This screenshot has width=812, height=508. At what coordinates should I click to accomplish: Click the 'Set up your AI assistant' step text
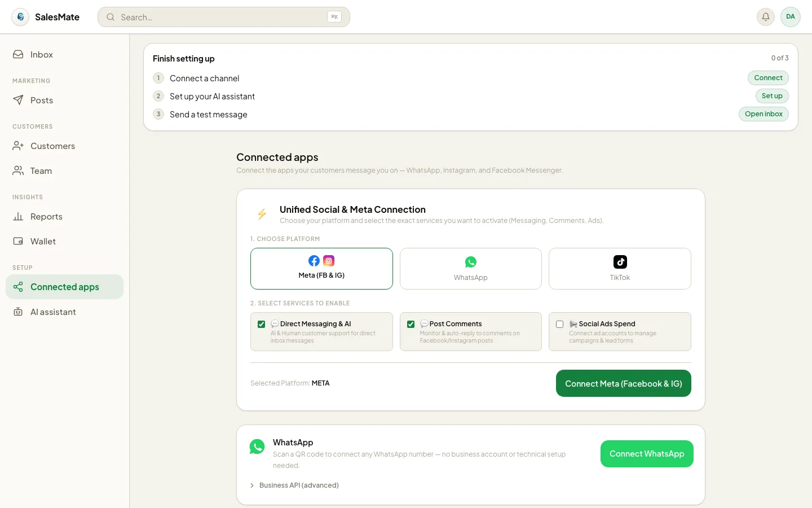(x=212, y=97)
